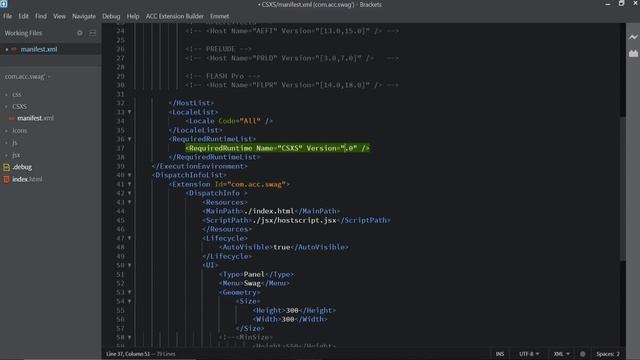Image resolution: width=640 pixels, height=360 pixels.
Task: Open the Edit menu
Action: coord(23,16)
